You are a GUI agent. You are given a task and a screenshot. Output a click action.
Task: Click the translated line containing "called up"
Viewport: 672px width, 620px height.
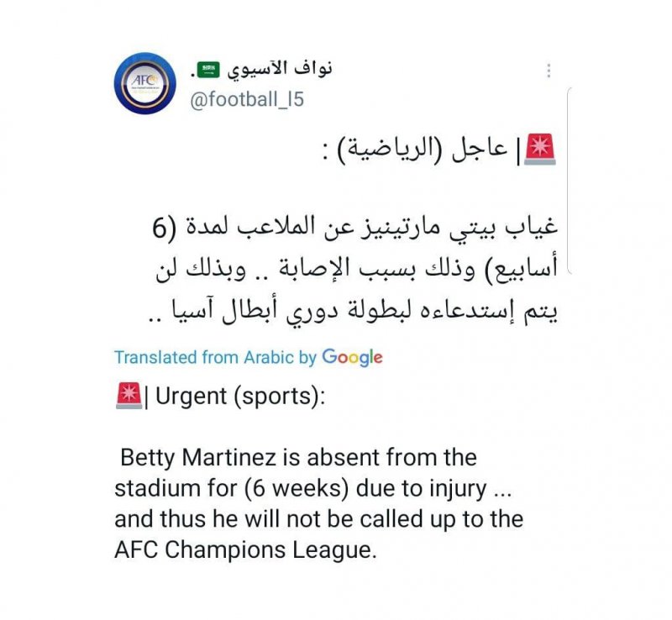tap(318, 519)
